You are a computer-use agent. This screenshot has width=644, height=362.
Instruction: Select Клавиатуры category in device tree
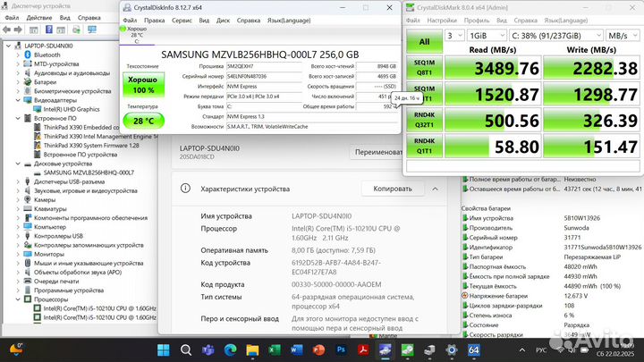tap(50, 208)
